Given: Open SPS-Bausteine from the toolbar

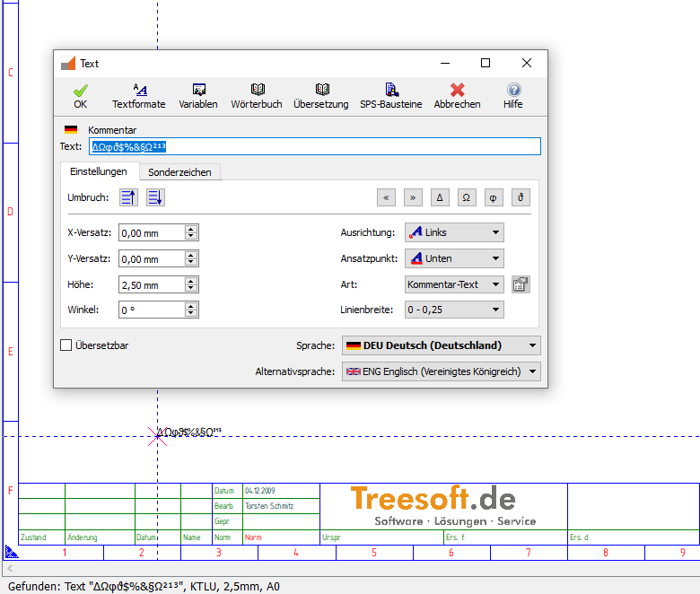Looking at the screenshot, I should coord(390,95).
